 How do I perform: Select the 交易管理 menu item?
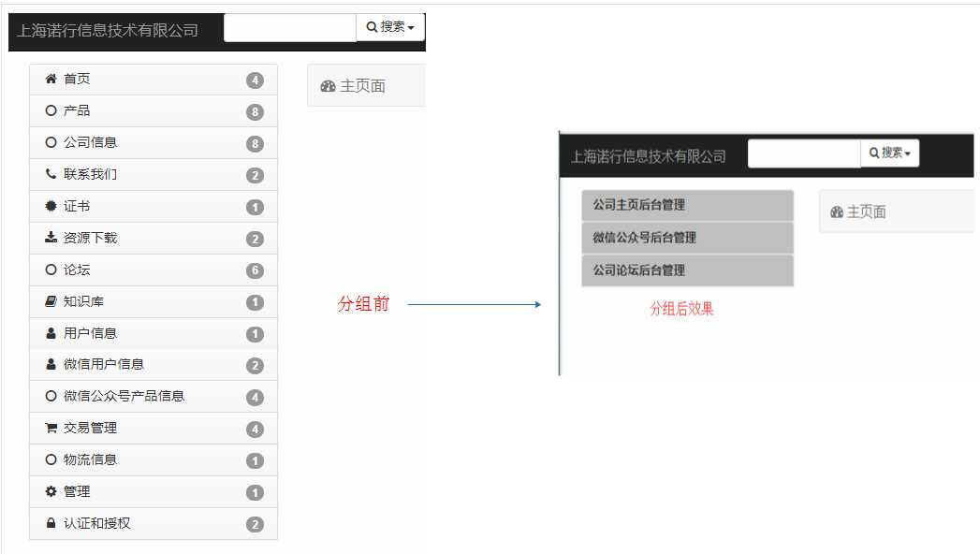154,429
